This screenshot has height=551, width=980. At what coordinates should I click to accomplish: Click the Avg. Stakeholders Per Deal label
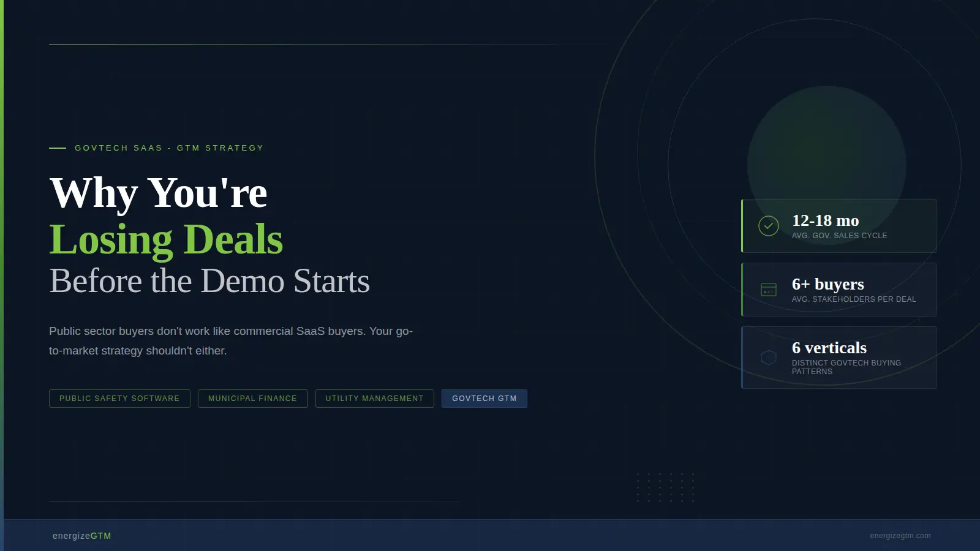(x=854, y=299)
